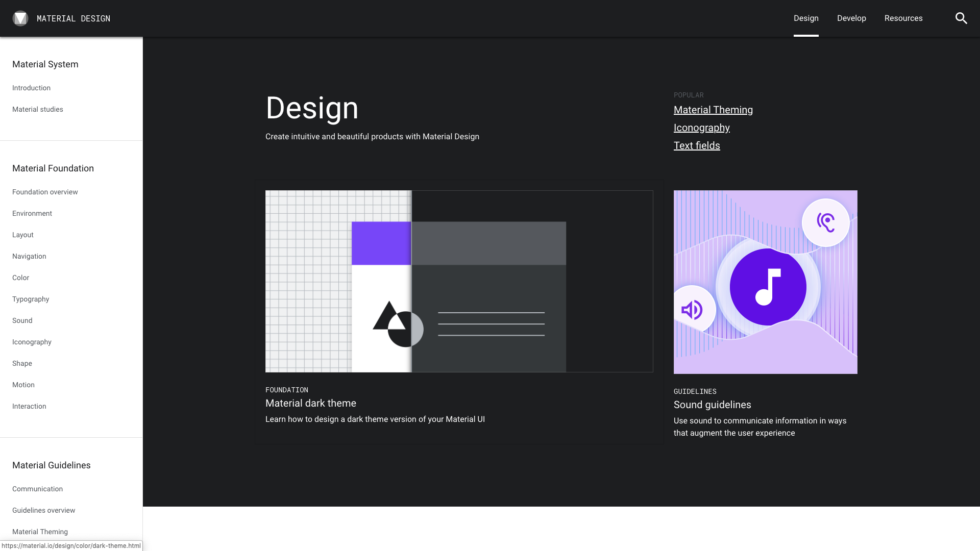Switch to the Develop tab
Screen dimensions: 980x551
pyautogui.click(x=851, y=18)
